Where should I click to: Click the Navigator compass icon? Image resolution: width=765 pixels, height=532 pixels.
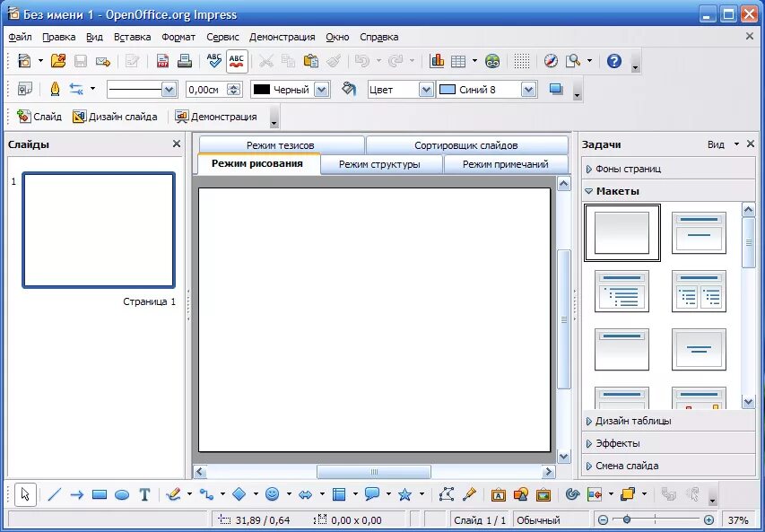click(551, 61)
